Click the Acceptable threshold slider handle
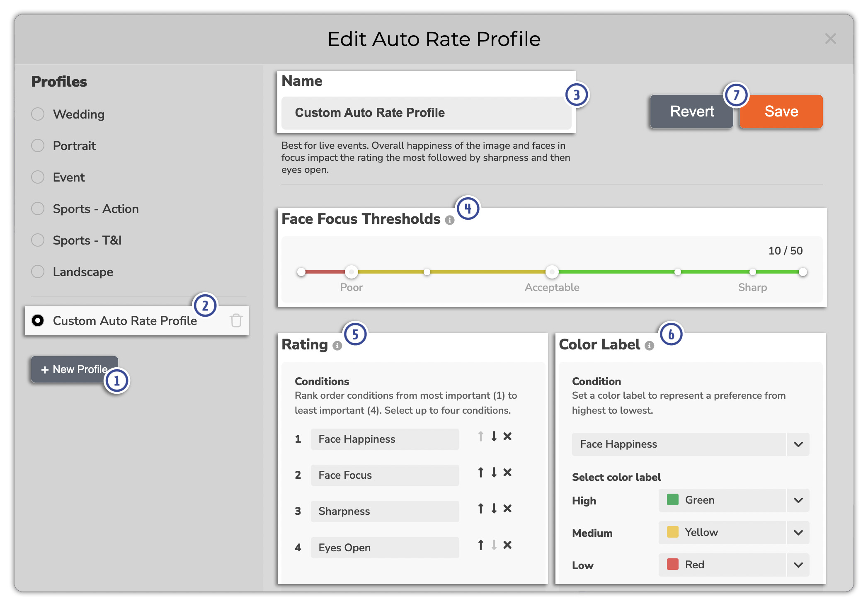 (552, 272)
